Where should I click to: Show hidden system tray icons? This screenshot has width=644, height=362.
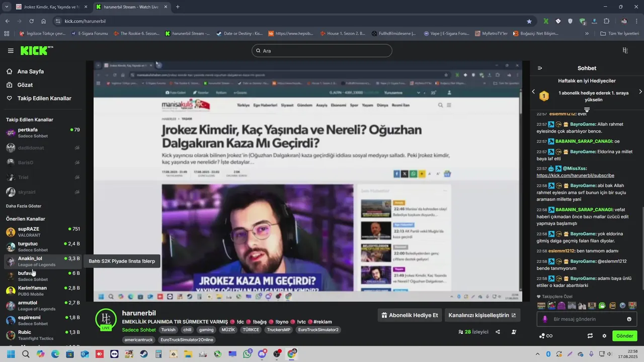tap(538, 354)
